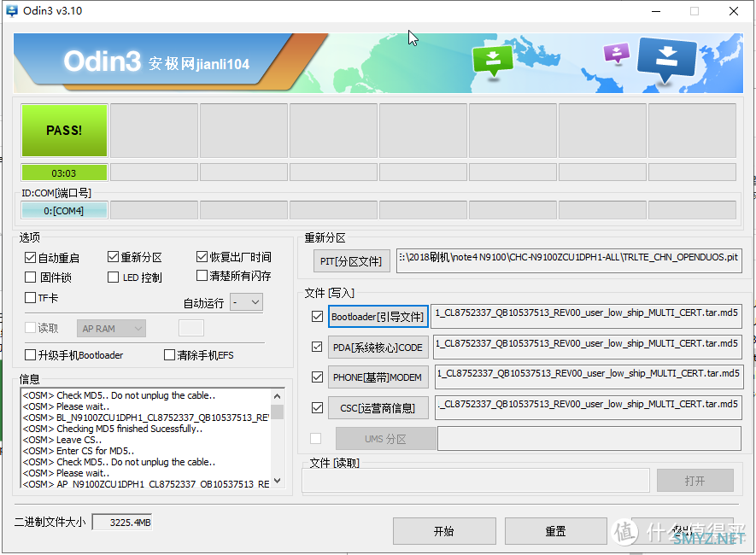Screen dimensions: 756x555
Task: Click the 03:03 elapsed time progress bar
Action: coord(64,172)
